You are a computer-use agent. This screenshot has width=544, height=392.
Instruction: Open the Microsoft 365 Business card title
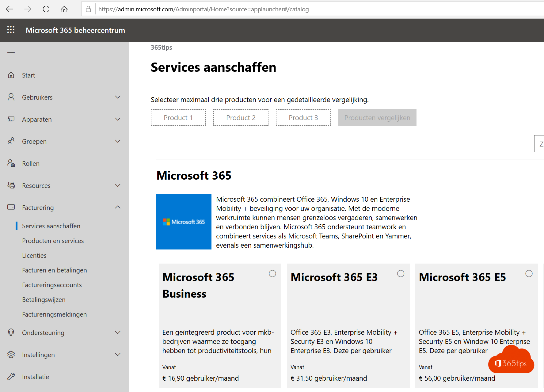pos(198,285)
